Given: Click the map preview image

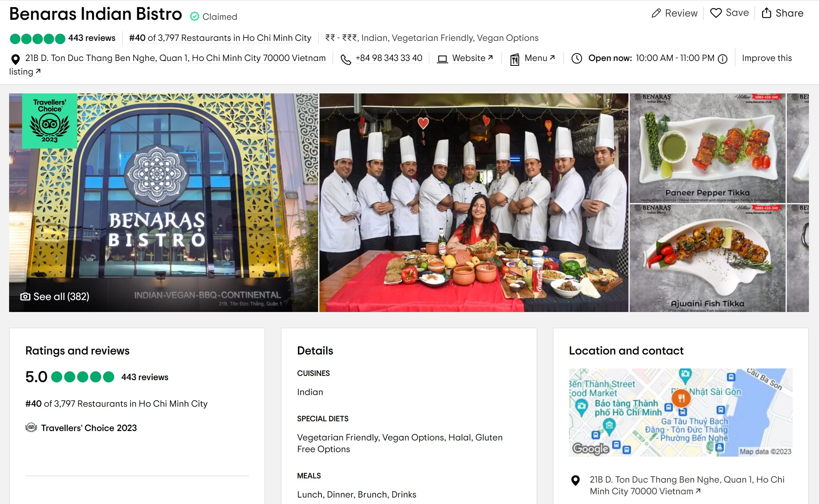Looking at the screenshot, I should coord(681,412).
